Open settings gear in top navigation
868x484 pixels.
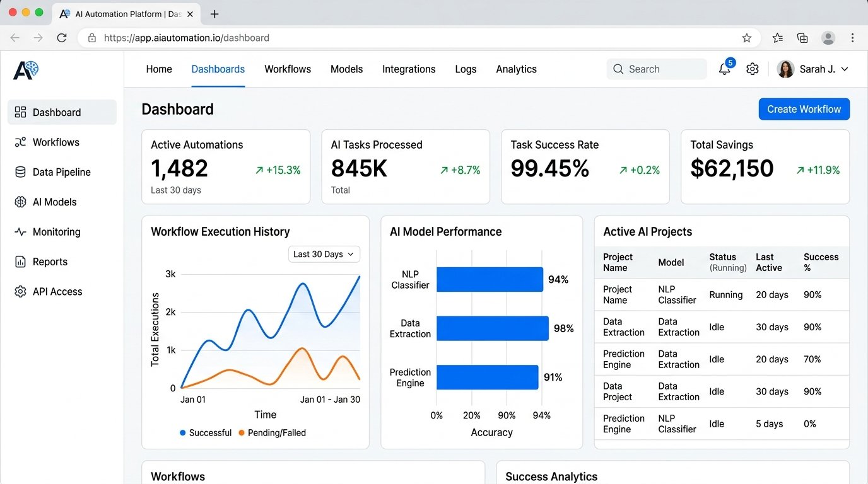pos(753,69)
